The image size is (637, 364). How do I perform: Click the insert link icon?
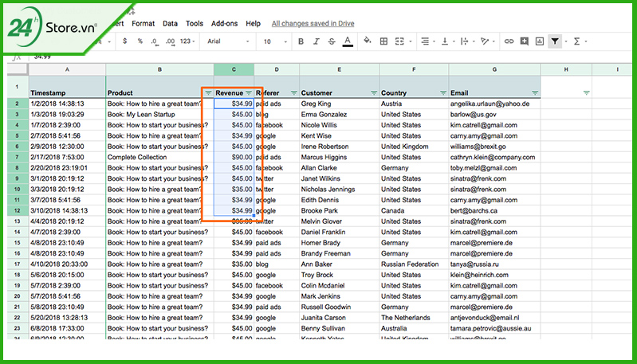[509, 41]
